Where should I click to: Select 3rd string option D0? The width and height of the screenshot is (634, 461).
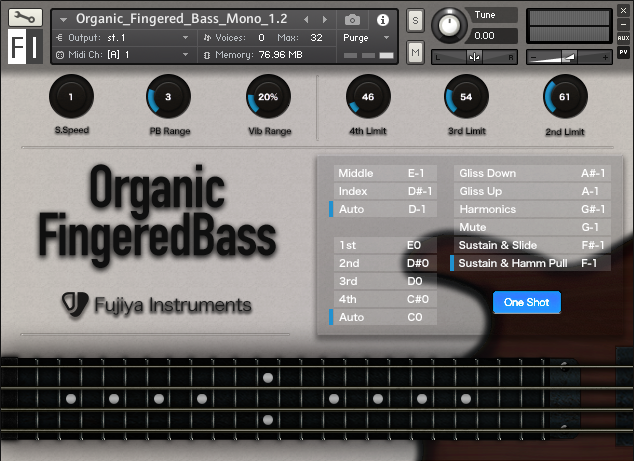[385, 281]
